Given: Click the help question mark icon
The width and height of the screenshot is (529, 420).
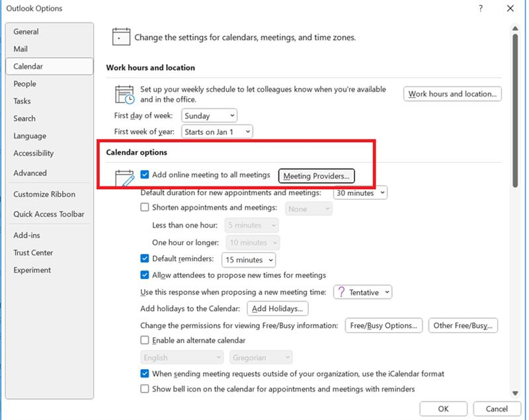Looking at the screenshot, I should pyautogui.click(x=481, y=9).
